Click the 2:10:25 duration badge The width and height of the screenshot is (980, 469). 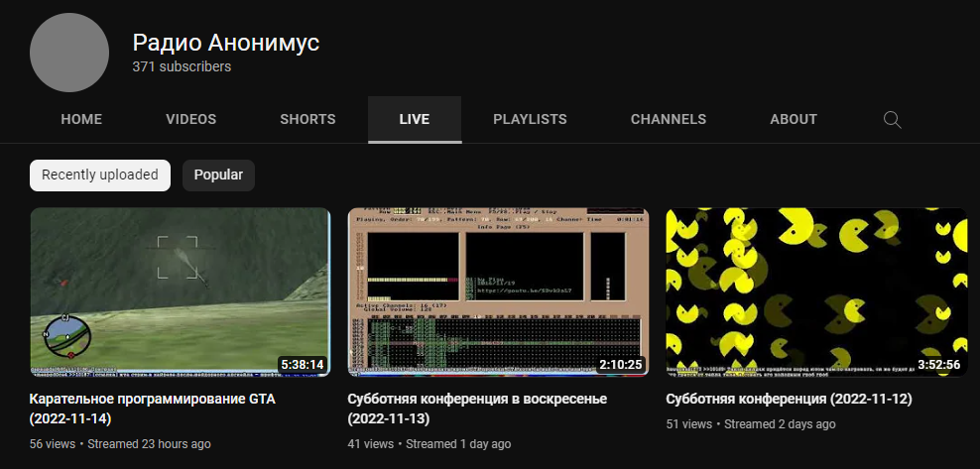(621, 365)
